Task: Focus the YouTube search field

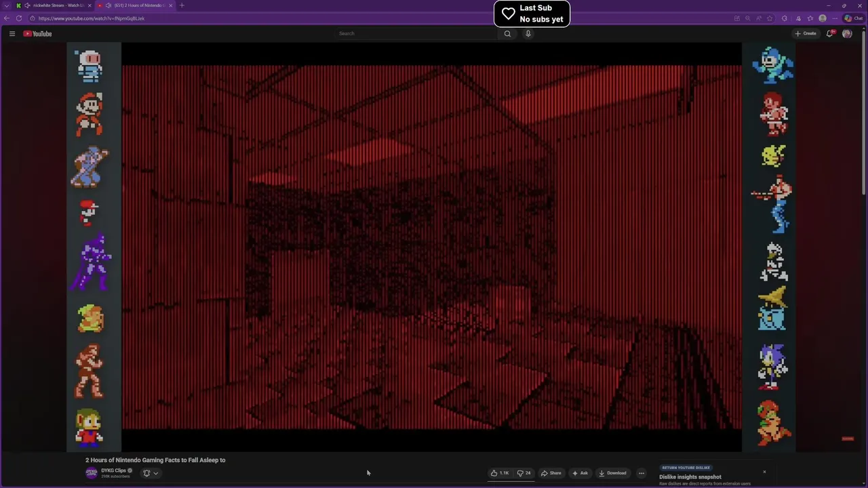Action: tap(417, 33)
